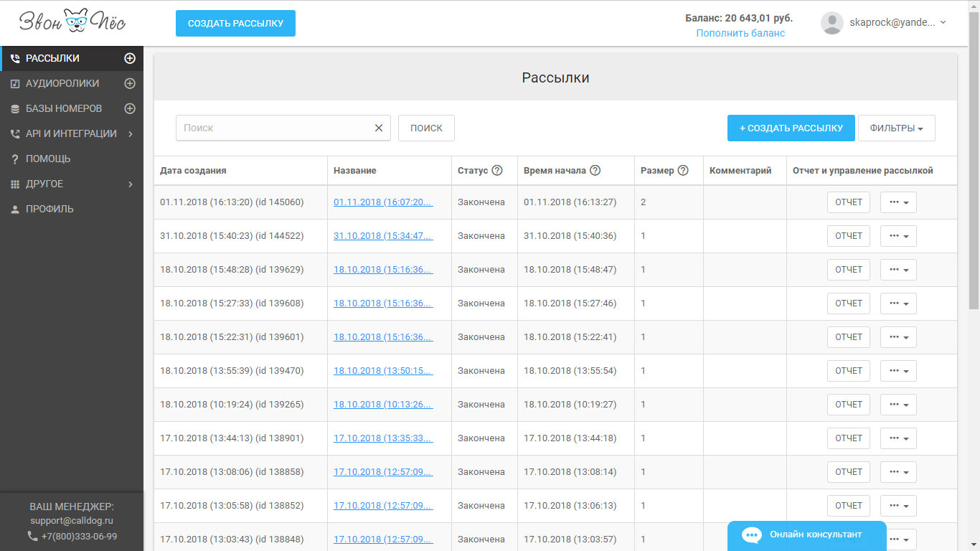Open Помощь menu item
Viewport: 980px width, 551px height.
pyautogui.click(x=48, y=159)
